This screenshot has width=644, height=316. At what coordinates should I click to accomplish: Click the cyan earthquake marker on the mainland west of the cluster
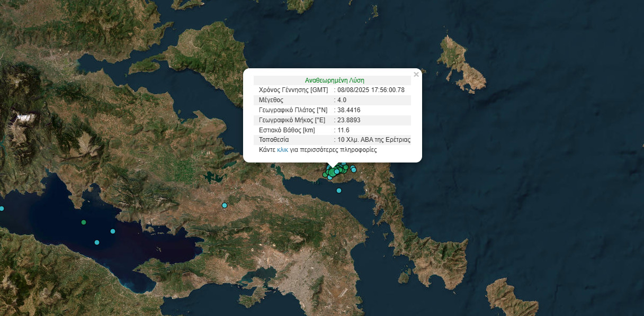point(225,205)
